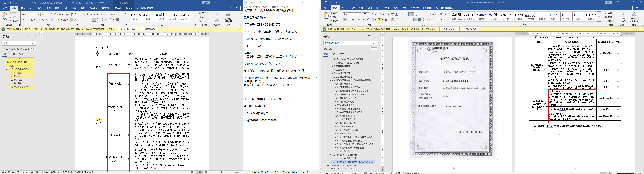The width and height of the screenshot is (644, 174).
Task: Open the font size dropdown in right Word
Action: click(368, 14)
